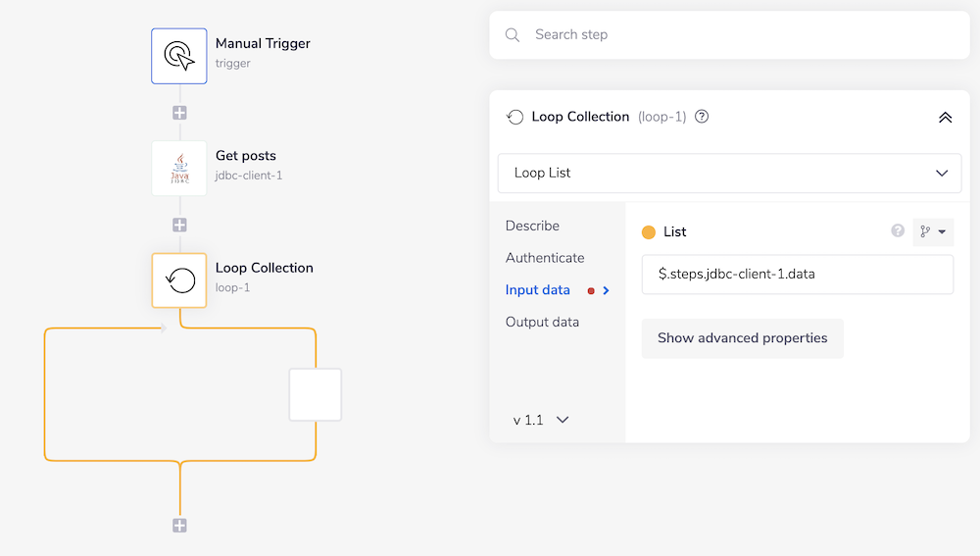Open the Output data tab
The width and height of the screenshot is (980, 556).
coord(542,322)
